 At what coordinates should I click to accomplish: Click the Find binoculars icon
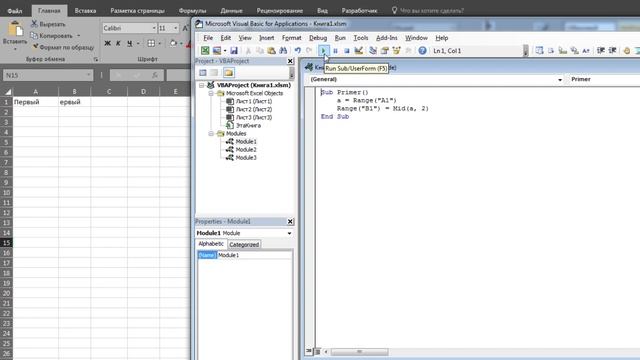pyautogui.click(x=283, y=51)
